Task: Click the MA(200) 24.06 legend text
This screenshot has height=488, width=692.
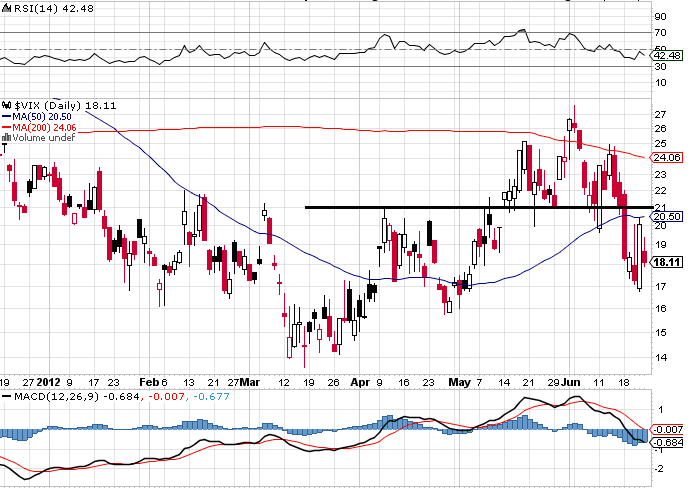Action: (44, 128)
